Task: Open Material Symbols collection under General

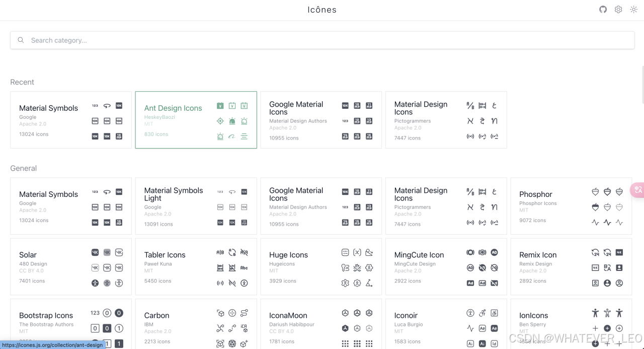Action: 71,206
